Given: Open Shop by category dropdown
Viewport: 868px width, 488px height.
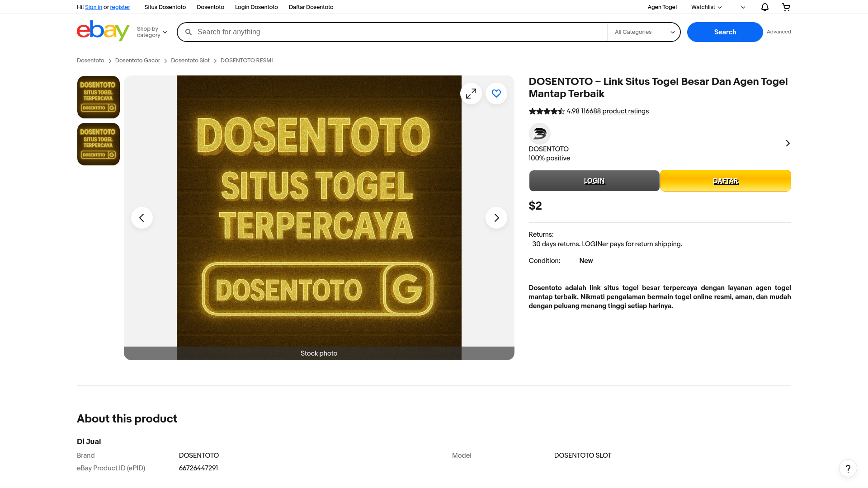Looking at the screenshot, I should (x=152, y=32).
